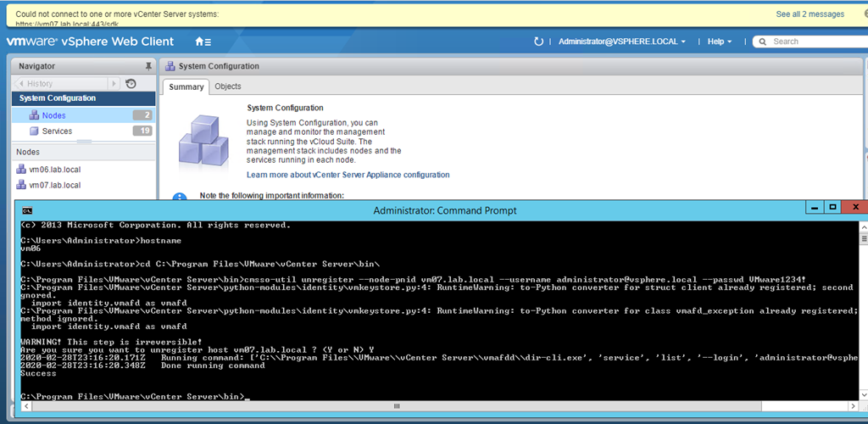Screen dimensions: 868x424
Task: Open the vm06.lab.local node
Action: point(54,170)
